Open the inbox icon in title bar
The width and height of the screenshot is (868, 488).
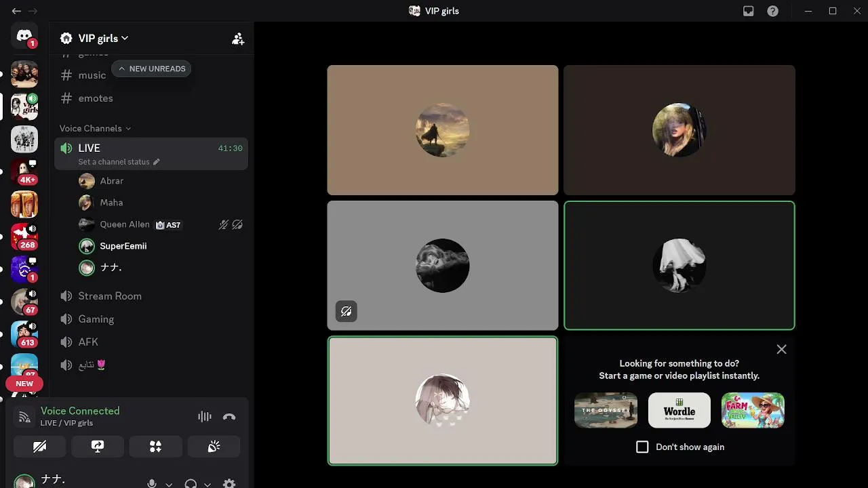click(749, 11)
